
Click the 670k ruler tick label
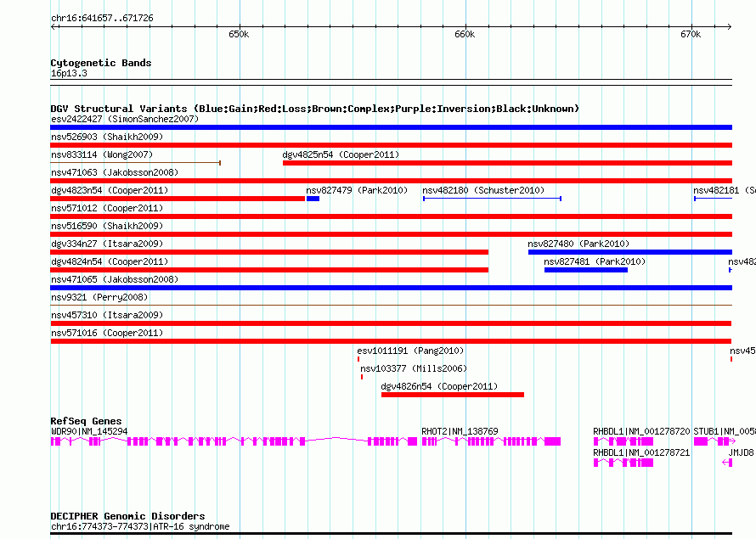[x=691, y=34]
